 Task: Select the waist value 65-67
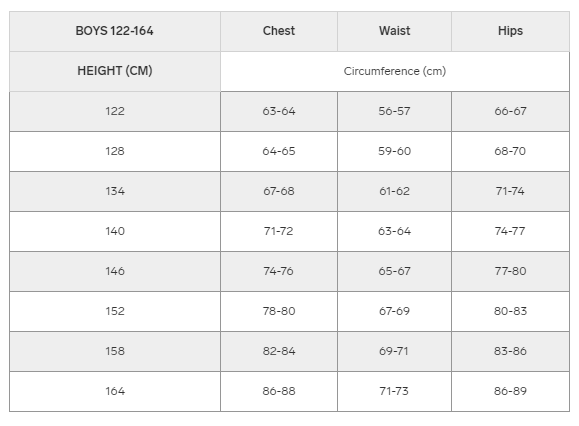tap(394, 271)
